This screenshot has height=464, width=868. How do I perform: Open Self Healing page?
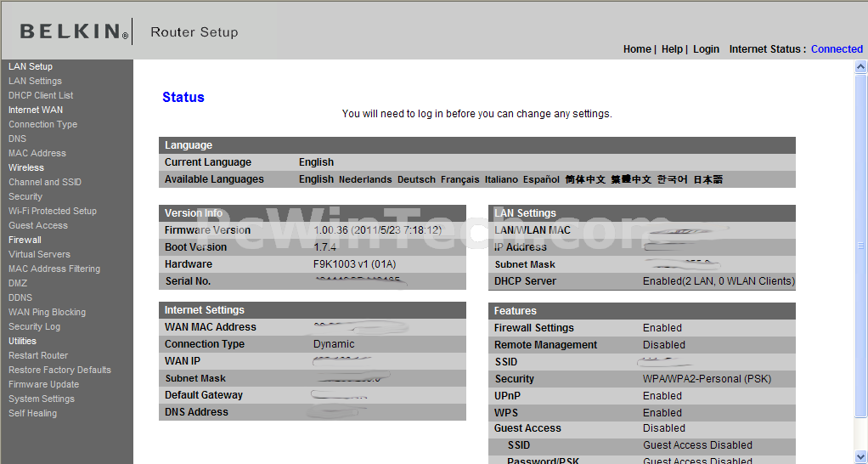coord(32,412)
